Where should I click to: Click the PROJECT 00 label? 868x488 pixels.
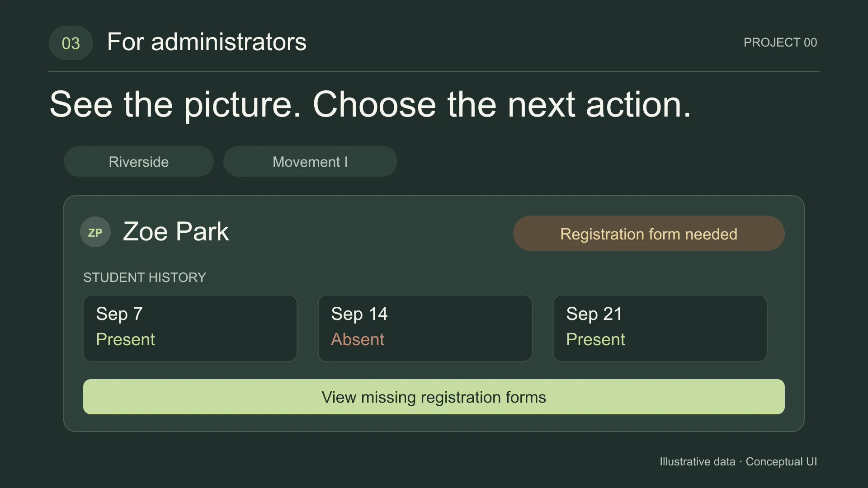tap(780, 42)
